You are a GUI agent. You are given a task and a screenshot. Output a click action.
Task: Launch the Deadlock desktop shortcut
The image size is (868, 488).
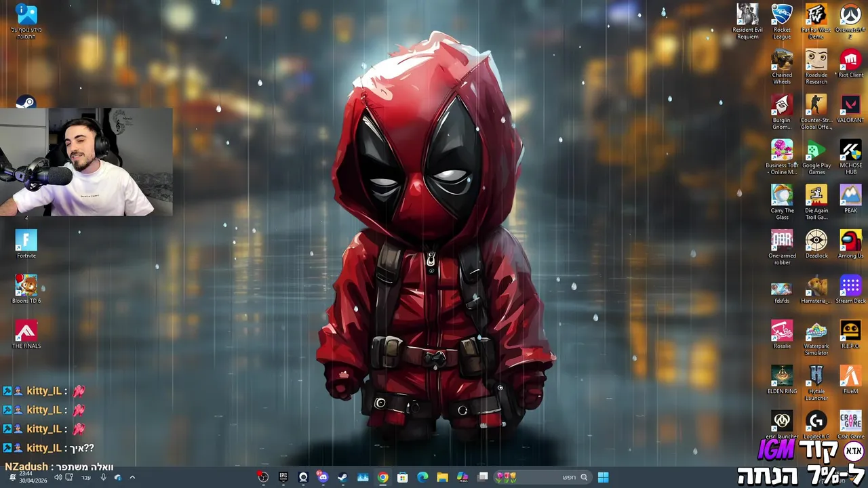point(816,244)
